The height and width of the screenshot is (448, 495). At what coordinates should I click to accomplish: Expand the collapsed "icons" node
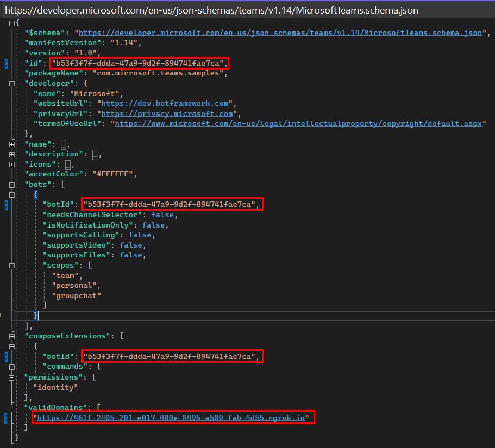pos(11,165)
